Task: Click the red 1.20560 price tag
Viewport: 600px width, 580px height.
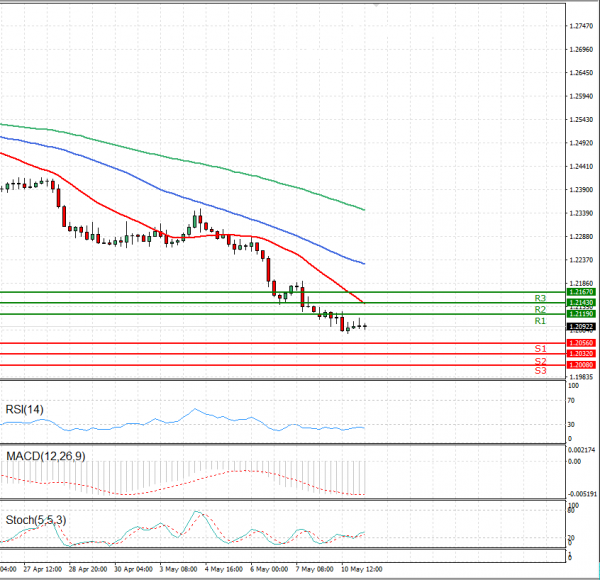Action: (581, 343)
